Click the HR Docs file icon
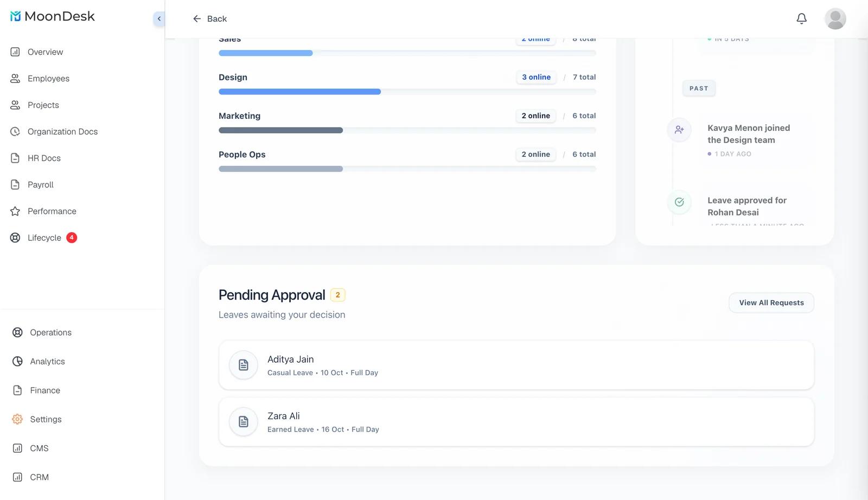 pos(15,159)
